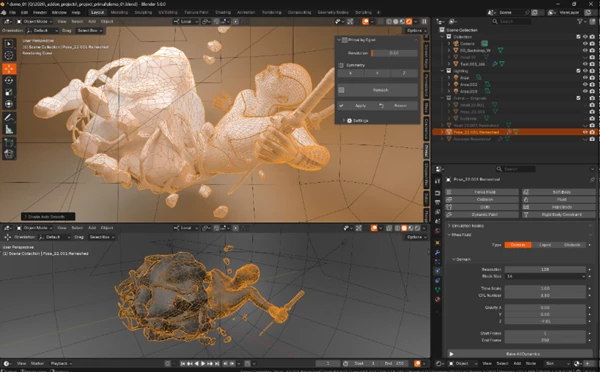The width and height of the screenshot is (600, 372).
Task: Open the Render properties tab
Action: click(x=437, y=193)
